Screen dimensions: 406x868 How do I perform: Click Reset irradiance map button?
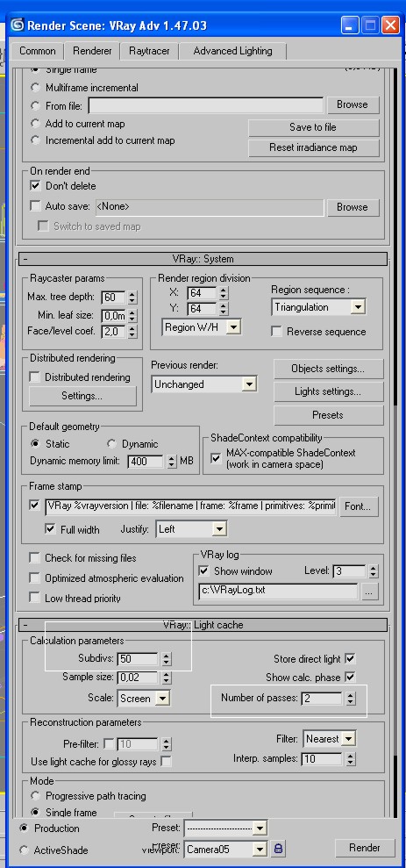314,147
